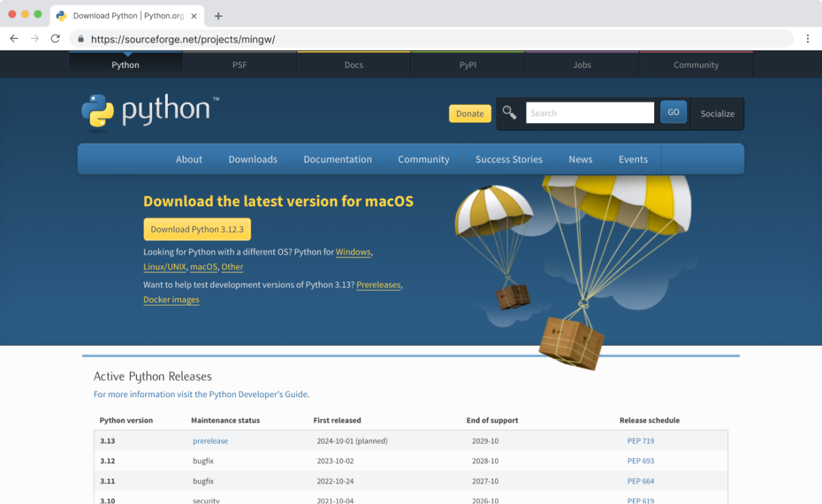Switch to the PyPI tab

(468, 64)
